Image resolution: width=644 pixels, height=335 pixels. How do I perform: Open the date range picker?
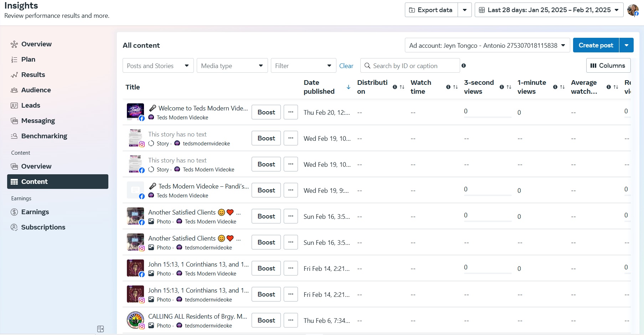click(x=548, y=10)
